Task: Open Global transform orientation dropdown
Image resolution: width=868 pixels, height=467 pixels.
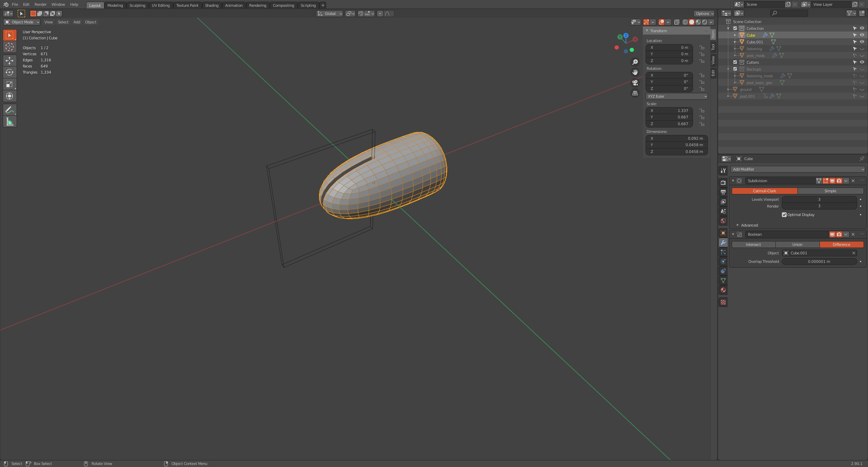Action: point(330,14)
